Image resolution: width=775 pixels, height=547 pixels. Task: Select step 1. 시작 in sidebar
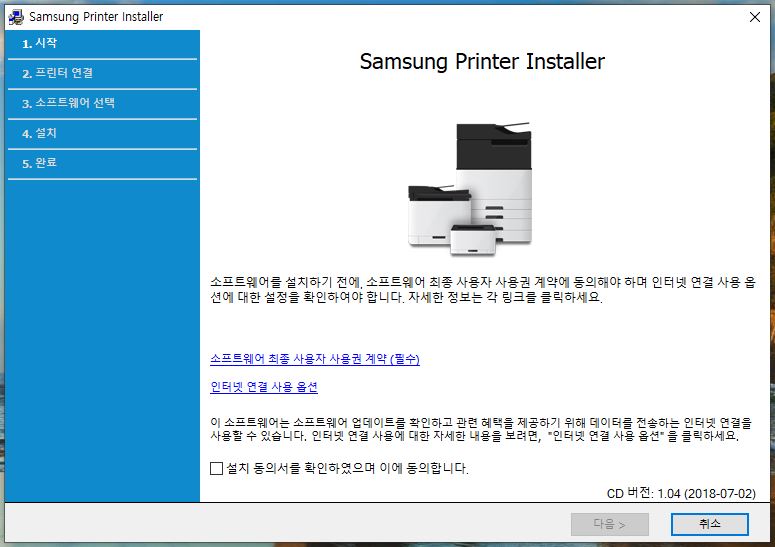point(102,43)
